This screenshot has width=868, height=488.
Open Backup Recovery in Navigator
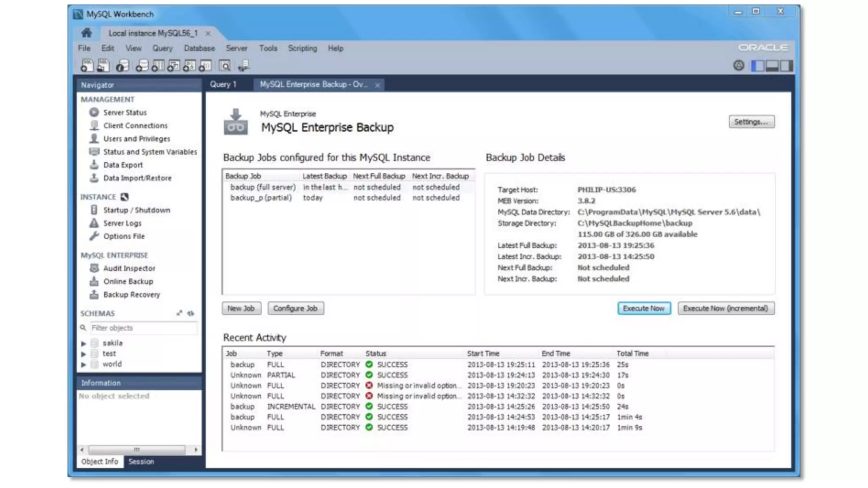pos(131,295)
